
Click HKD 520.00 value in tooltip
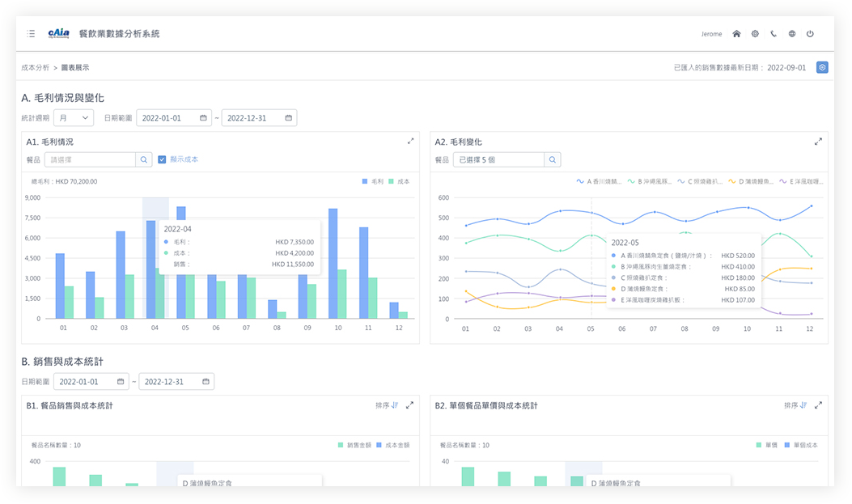pyautogui.click(x=738, y=256)
